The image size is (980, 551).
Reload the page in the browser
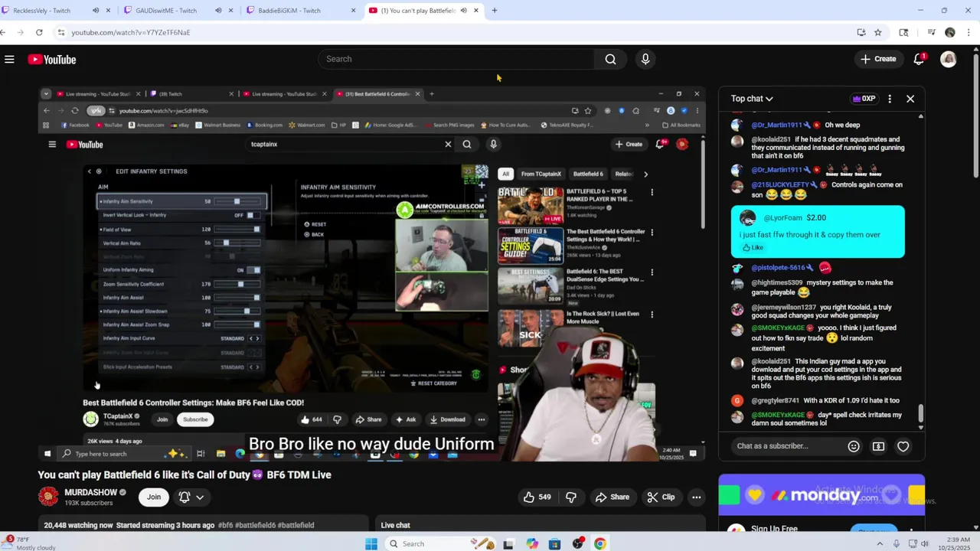click(39, 32)
